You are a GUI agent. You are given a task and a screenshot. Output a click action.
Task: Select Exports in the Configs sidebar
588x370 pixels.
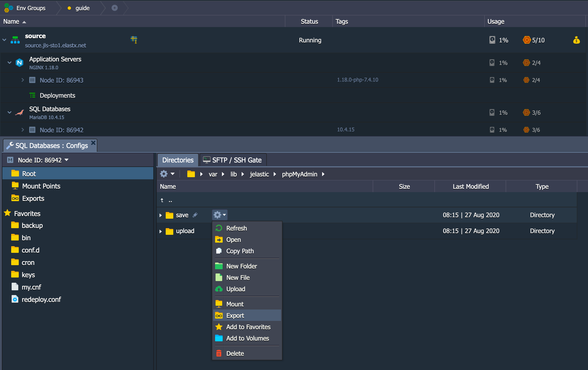pos(33,198)
